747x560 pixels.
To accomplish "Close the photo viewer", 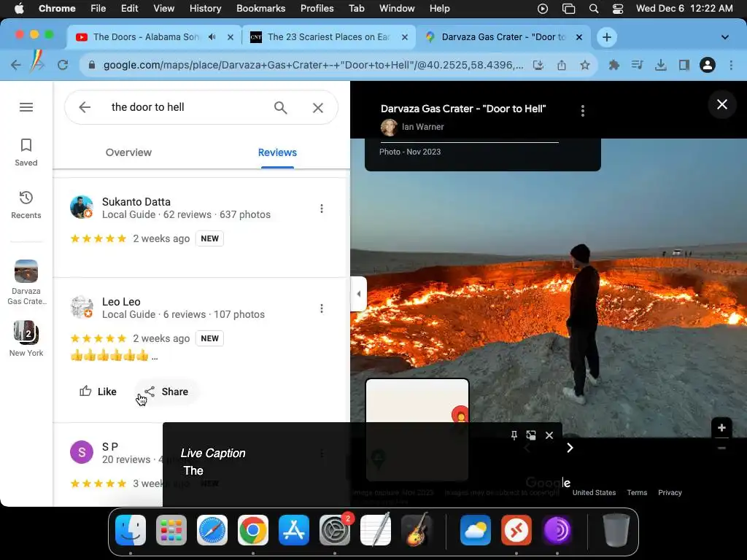I will 721,104.
